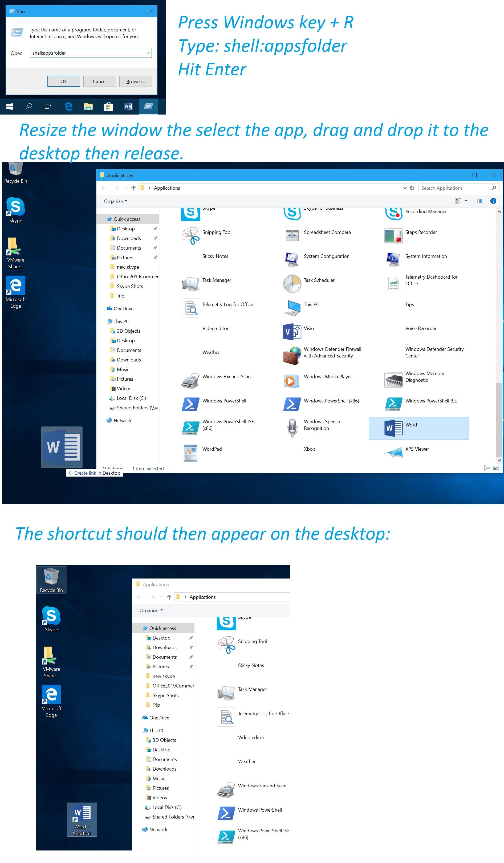Navigate to Applications via the breadcrumb
This screenshot has width=504, height=863.
167,188
